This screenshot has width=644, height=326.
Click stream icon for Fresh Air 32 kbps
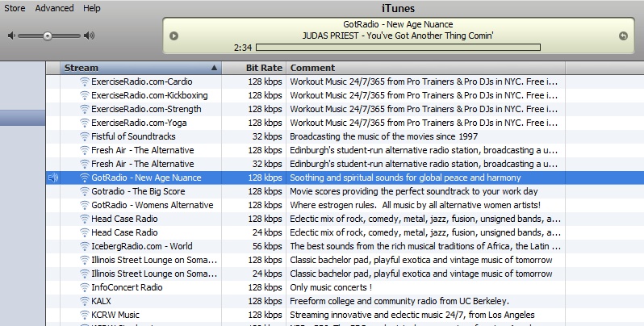(84, 164)
